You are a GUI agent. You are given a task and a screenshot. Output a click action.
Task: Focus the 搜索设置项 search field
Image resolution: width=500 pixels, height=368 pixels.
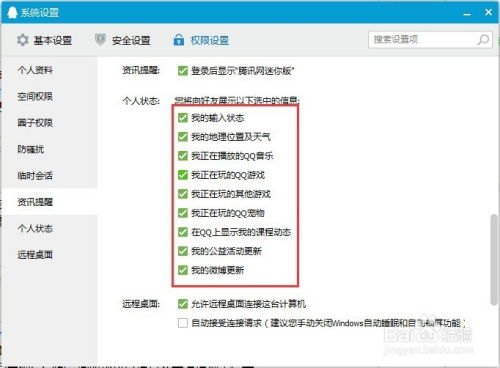[x=430, y=40]
